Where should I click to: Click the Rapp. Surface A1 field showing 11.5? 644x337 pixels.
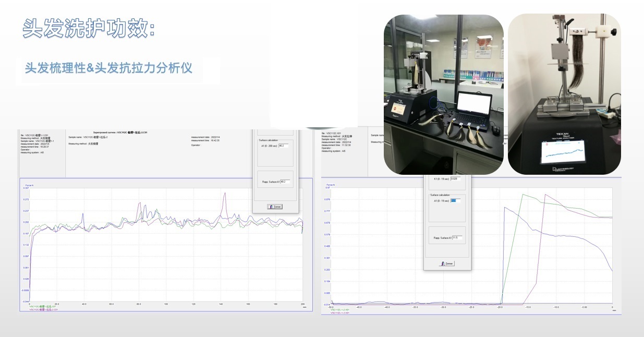pyautogui.click(x=457, y=237)
